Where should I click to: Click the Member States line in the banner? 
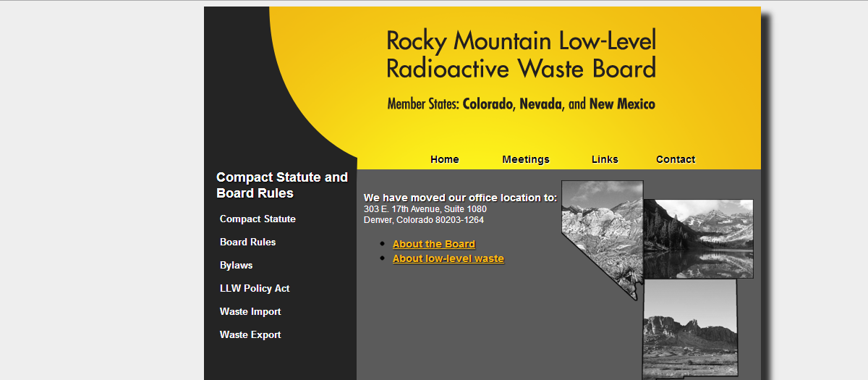[521, 104]
